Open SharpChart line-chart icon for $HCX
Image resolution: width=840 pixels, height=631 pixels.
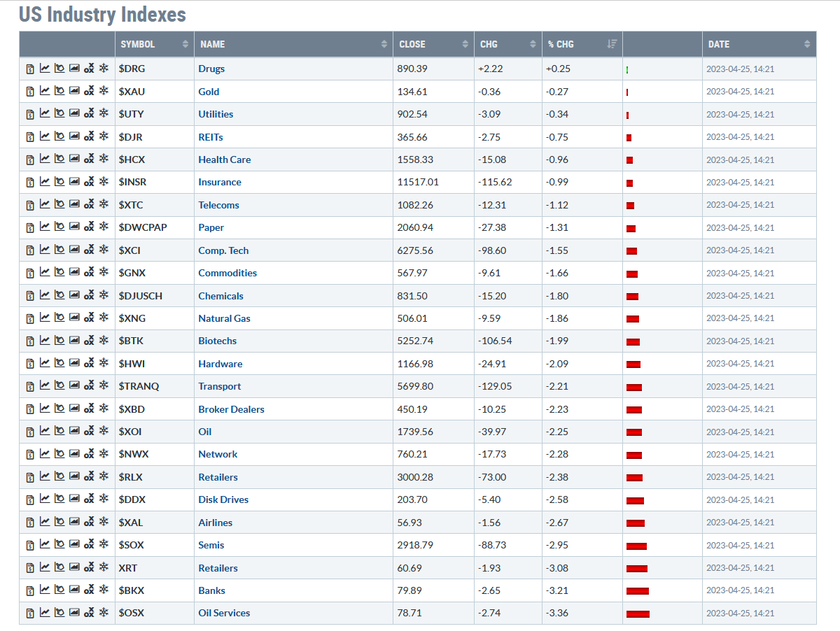45,159
